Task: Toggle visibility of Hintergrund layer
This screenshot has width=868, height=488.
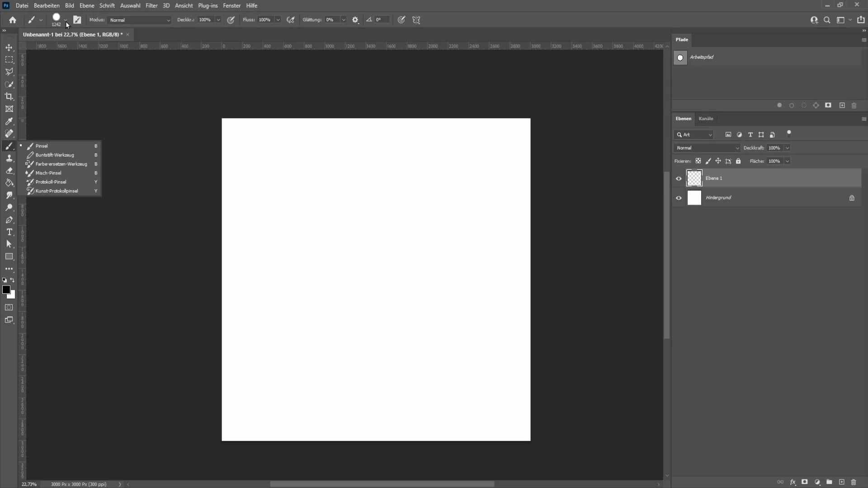Action: [679, 197]
